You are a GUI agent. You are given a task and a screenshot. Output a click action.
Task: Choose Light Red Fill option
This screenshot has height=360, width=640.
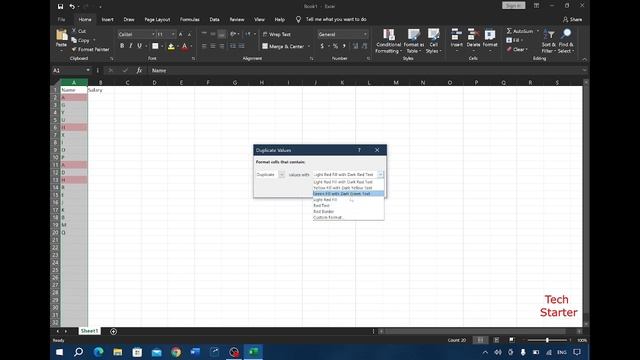[348, 200]
